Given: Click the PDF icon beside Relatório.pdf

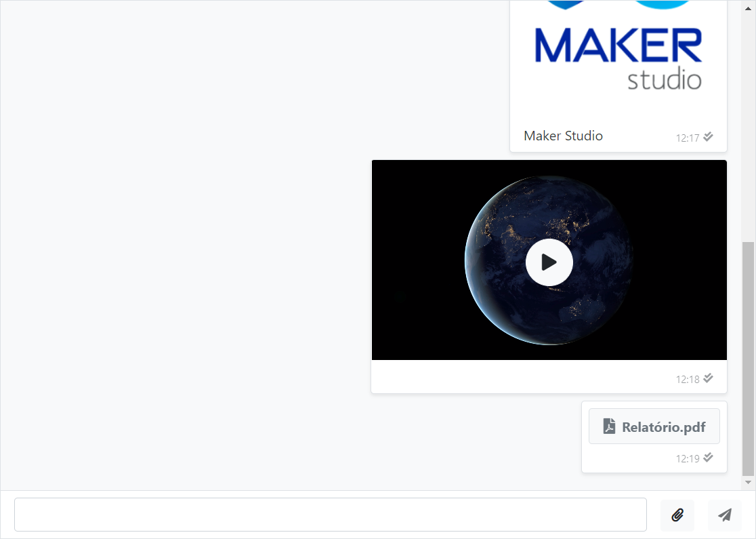Looking at the screenshot, I should [x=609, y=427].
